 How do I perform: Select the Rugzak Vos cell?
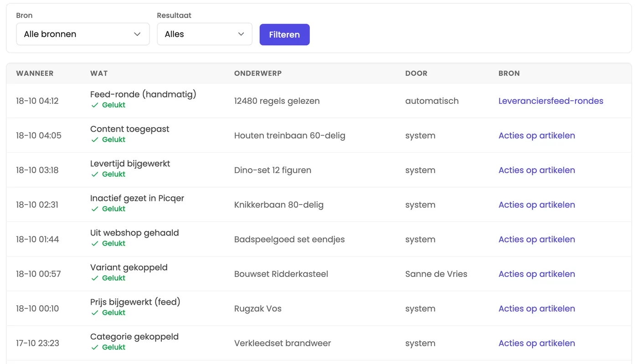pyautogui.click(x=257, y=308)
